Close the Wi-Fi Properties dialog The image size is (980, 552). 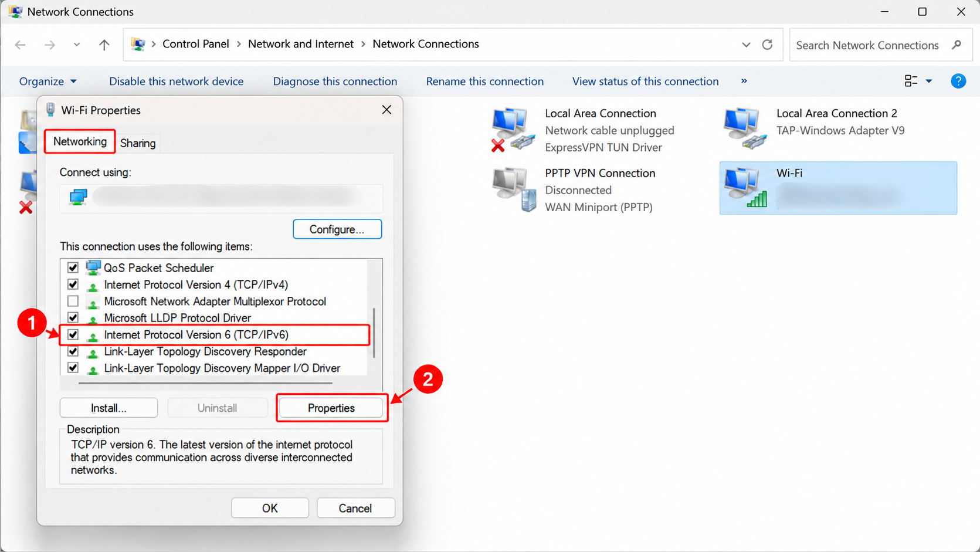386,110
